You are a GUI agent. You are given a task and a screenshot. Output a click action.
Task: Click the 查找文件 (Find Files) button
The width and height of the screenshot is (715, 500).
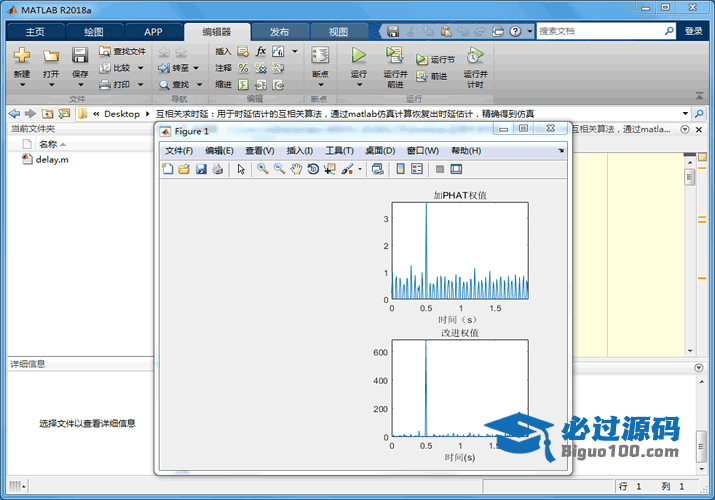coord(122,51)
